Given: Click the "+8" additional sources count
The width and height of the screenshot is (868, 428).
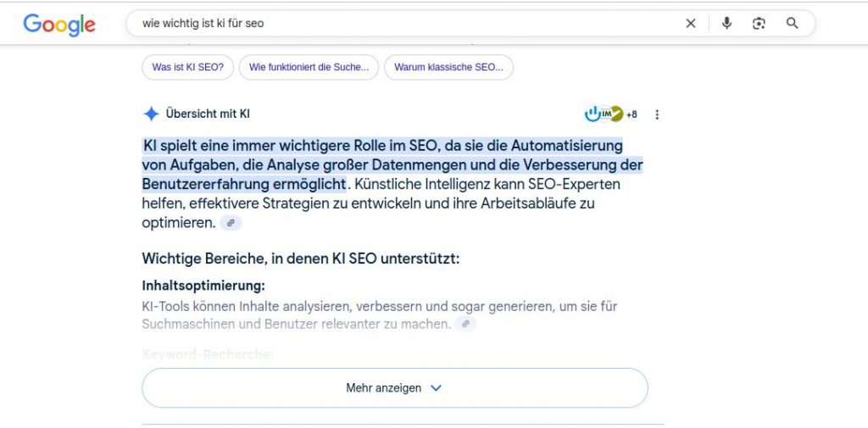Looking at the screenshot, I should pos(632,114).
